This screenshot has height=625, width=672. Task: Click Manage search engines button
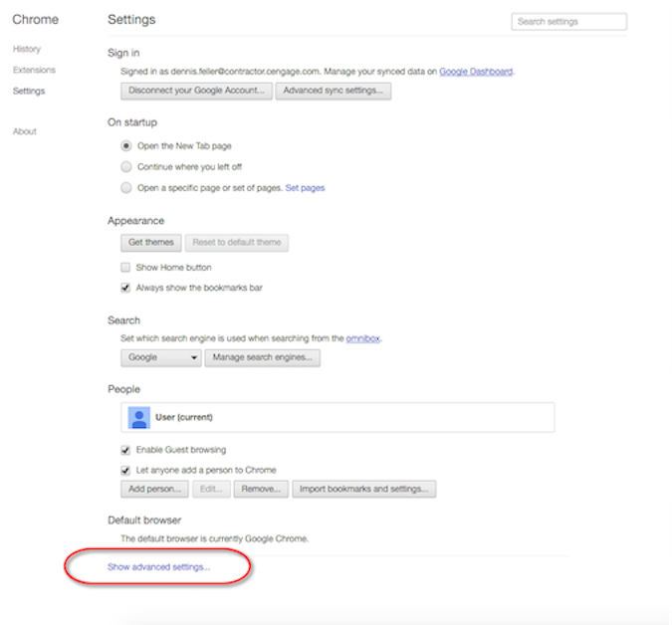tap(263, 357)
